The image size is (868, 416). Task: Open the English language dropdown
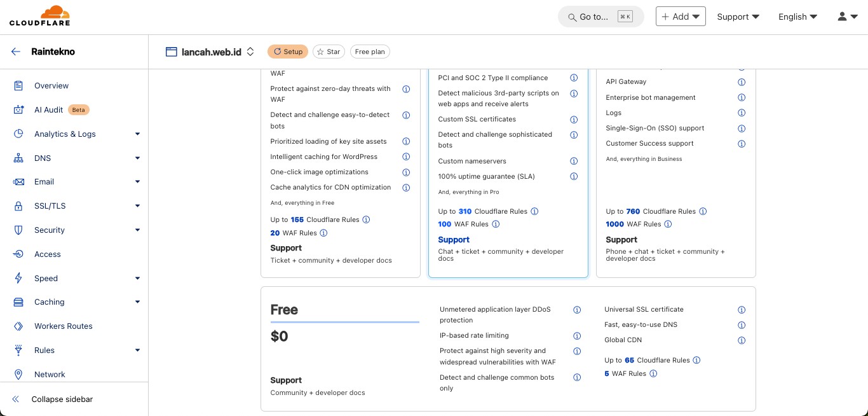click(x=797, y=17)
